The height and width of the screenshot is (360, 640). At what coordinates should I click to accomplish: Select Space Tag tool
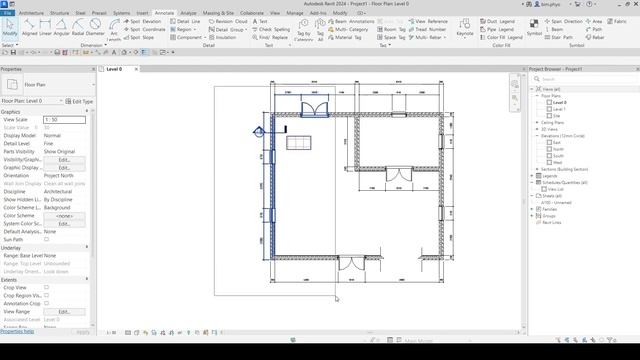click(391, 37)
